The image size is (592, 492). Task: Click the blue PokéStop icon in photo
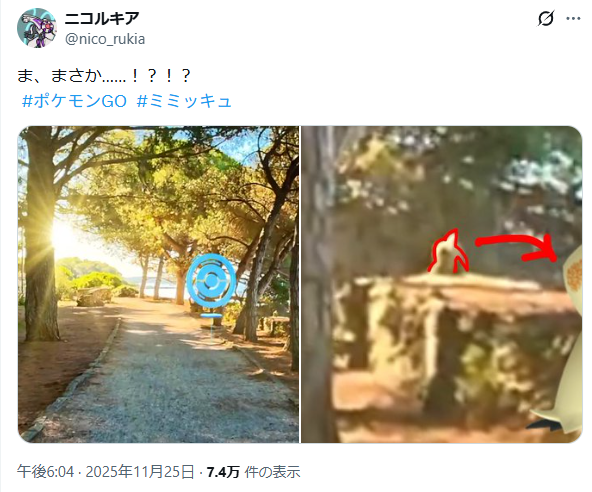tap(211, 281)
